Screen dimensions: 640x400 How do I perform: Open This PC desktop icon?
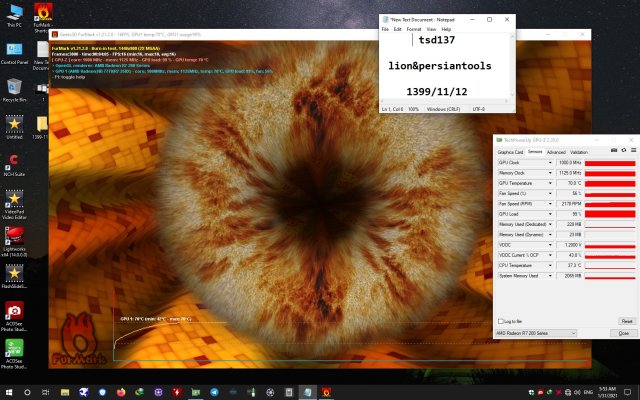click(14, 13)
